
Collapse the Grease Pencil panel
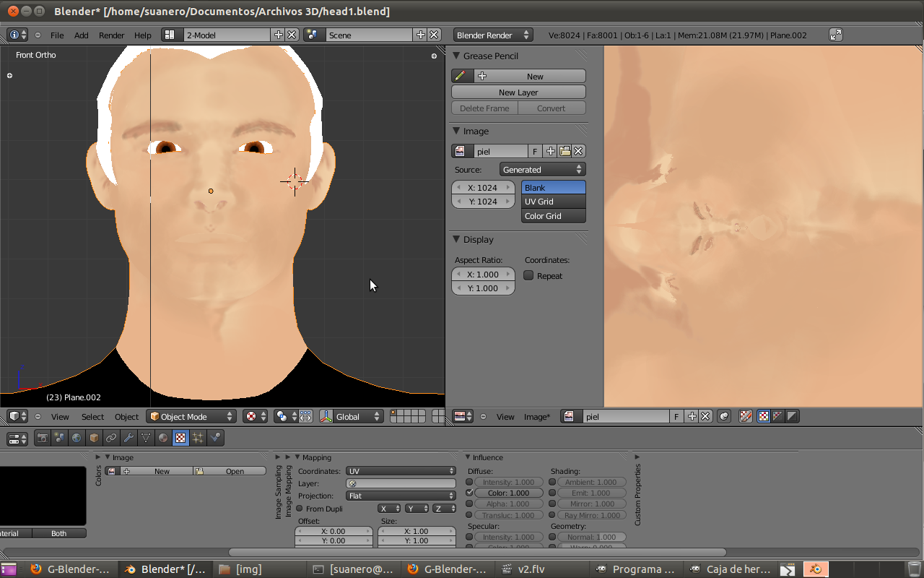point(456,56)
